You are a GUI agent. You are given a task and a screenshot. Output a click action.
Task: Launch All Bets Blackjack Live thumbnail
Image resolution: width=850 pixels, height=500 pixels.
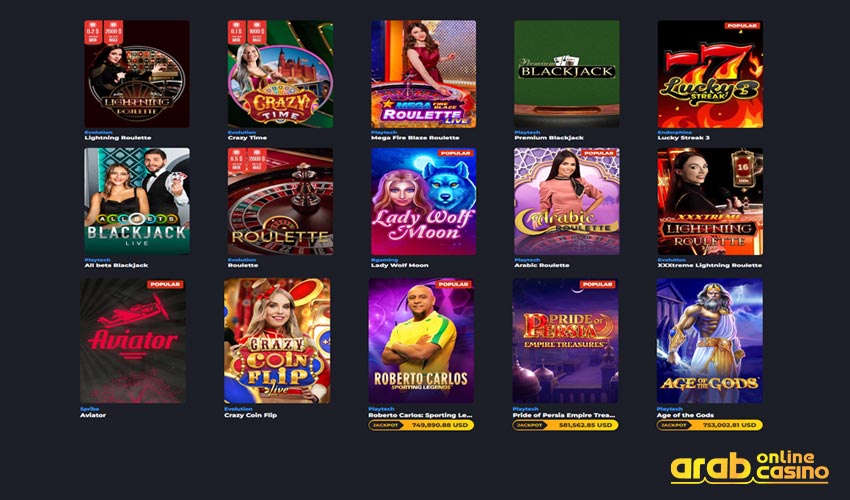tap(137, 201)
